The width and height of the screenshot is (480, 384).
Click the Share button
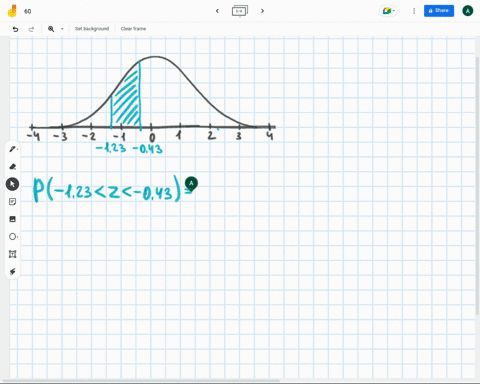(439, 11)
